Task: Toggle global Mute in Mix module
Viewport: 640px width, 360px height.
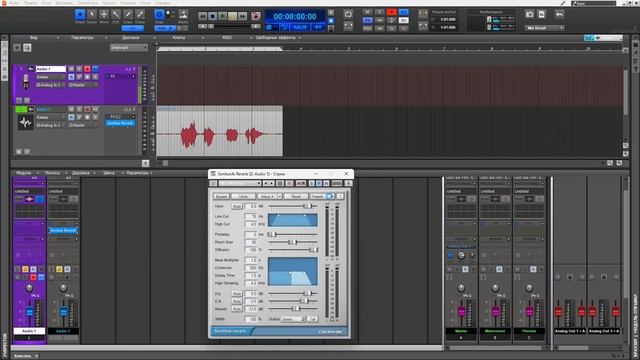Action: (367, 12)
